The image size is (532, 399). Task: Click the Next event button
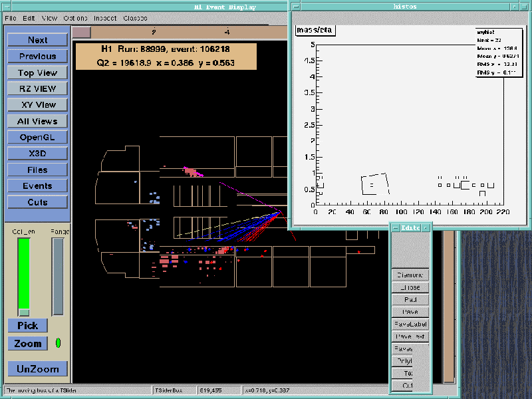[37, 40]
